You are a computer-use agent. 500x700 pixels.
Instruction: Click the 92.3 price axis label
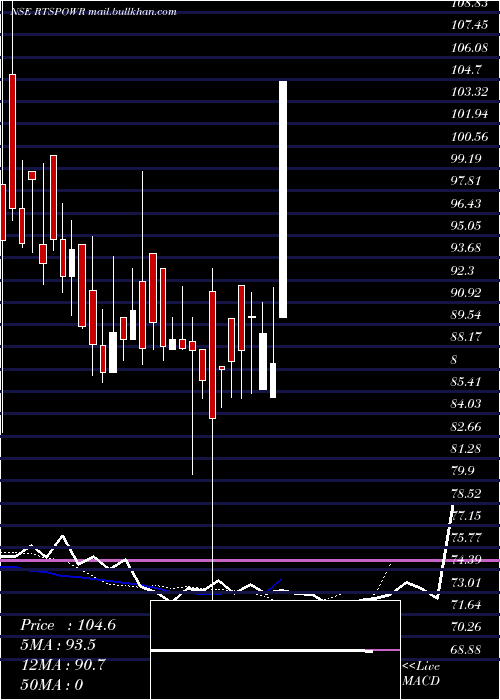(x=463, y=271)
